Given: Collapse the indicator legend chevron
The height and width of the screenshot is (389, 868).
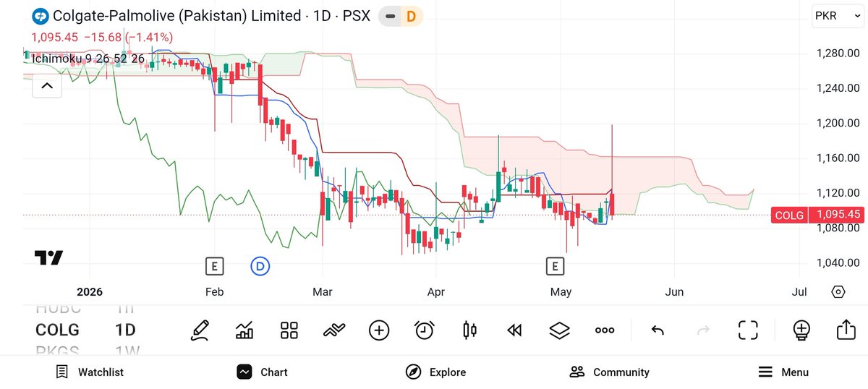Looking at the screenshot, I should click(46, 86).
